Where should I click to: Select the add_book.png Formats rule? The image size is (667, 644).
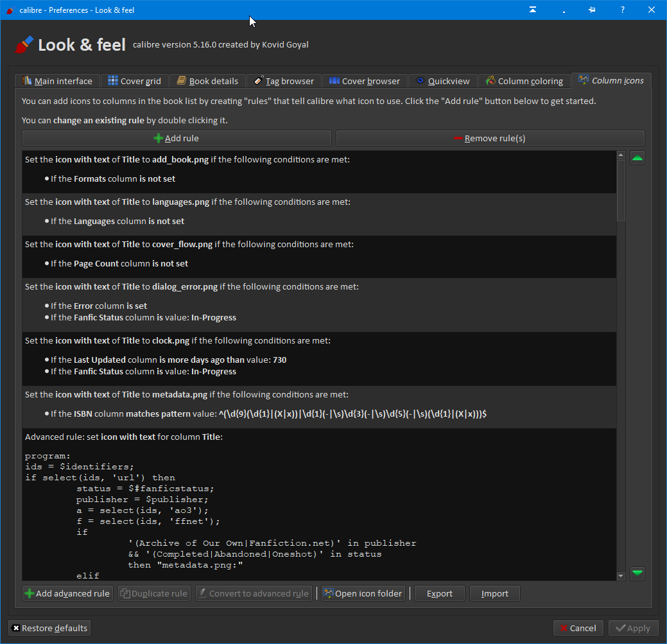(x=319, y=172)
